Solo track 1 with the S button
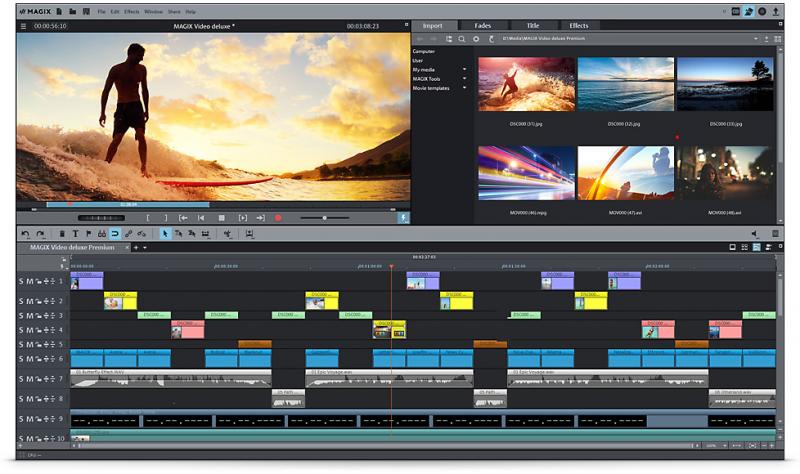The height and width of the screenshot is (474, 800). coord(22,281)
